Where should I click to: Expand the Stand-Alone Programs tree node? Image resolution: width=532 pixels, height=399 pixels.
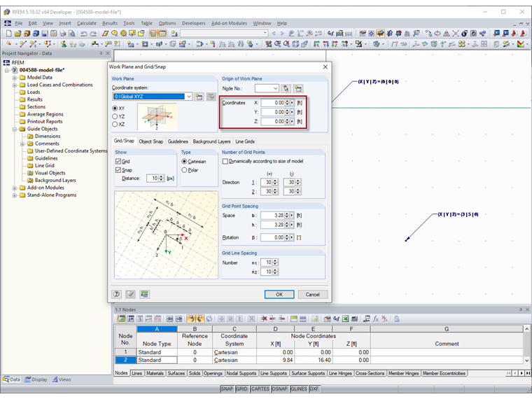15,195
